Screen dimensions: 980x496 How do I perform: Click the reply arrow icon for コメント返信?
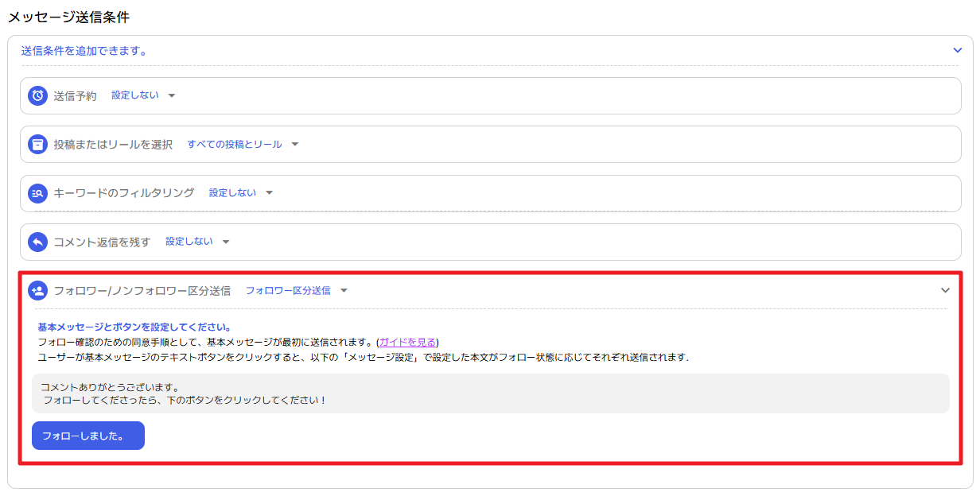[37, 242]
